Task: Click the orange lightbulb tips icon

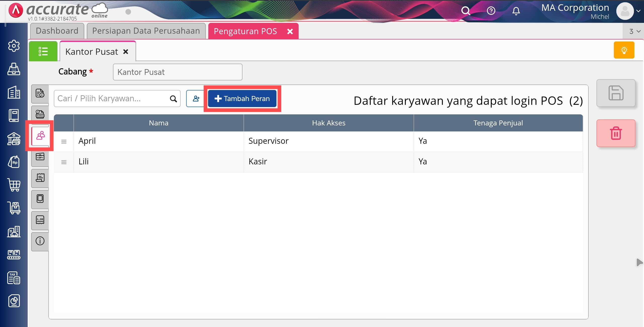Action: pyautogui.click(x=624, y=50)
